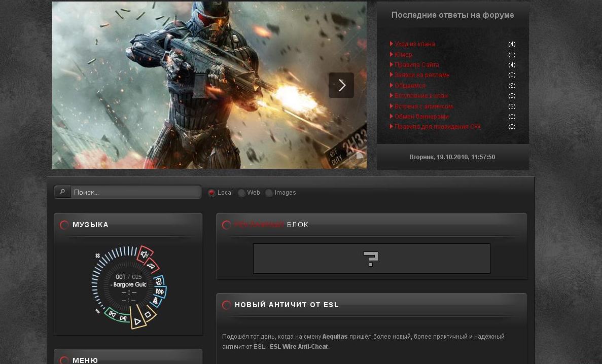Click the question mark banner placeholder
602x364 pixels.
371,259
